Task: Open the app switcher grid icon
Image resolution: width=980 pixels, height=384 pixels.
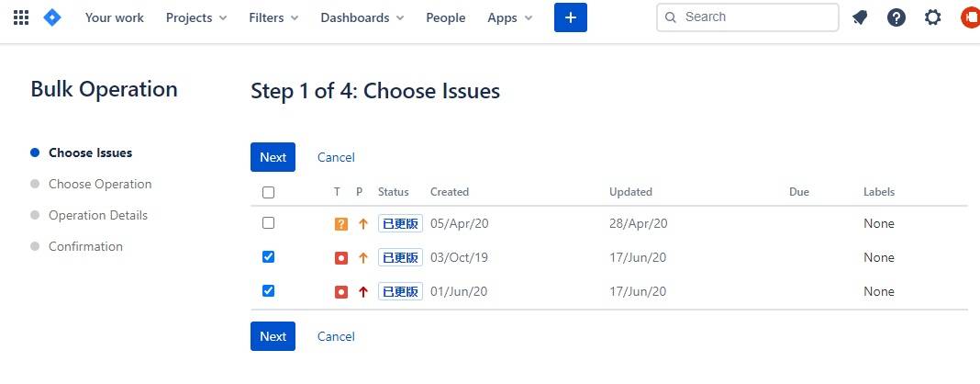Action: [21, 17]
